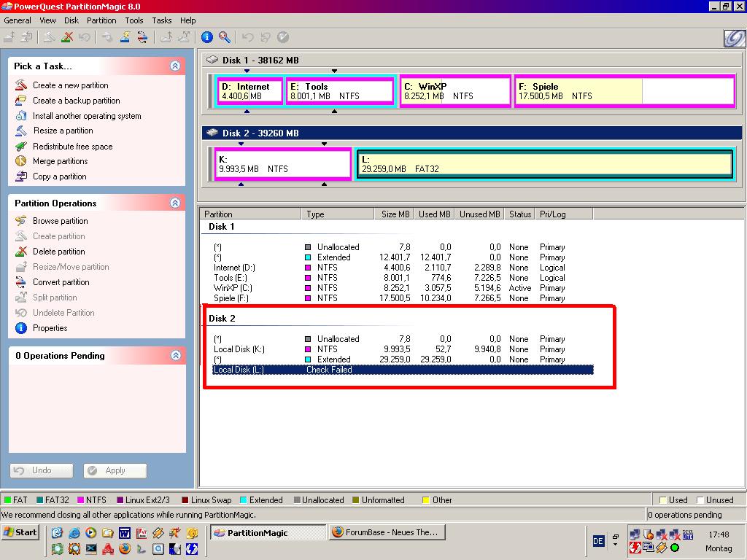This screenshot has height=560, width=747.
Task: Click the Word quick launch icon
Action: [125, 533]
